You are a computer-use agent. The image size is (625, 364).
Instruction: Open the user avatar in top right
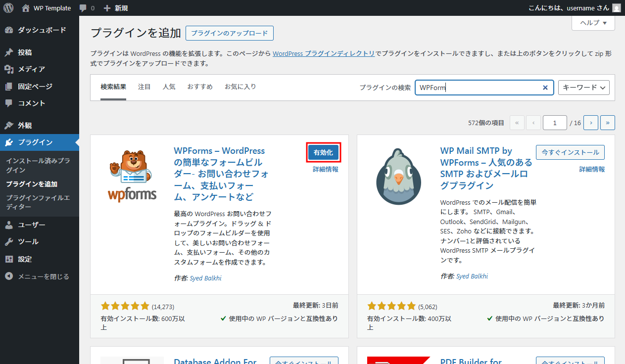point(616,8)
